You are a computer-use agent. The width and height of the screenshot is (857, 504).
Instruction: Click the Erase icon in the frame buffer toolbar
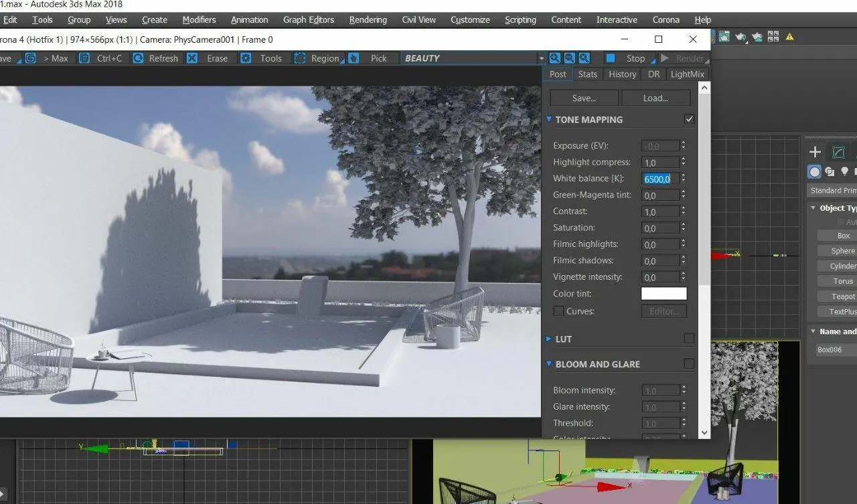tap(192, 58)
